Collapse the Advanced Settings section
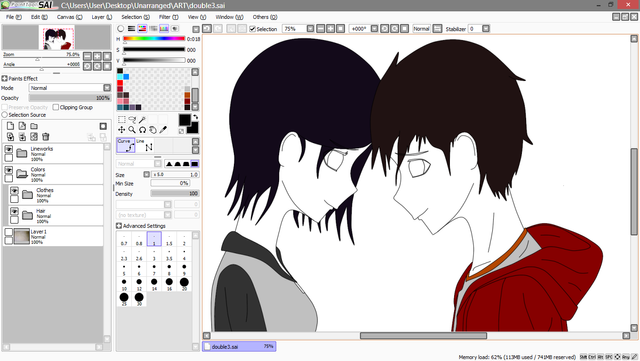Image resolution: width=640 pixels, height=361 pixels. [x=119, y=226]
